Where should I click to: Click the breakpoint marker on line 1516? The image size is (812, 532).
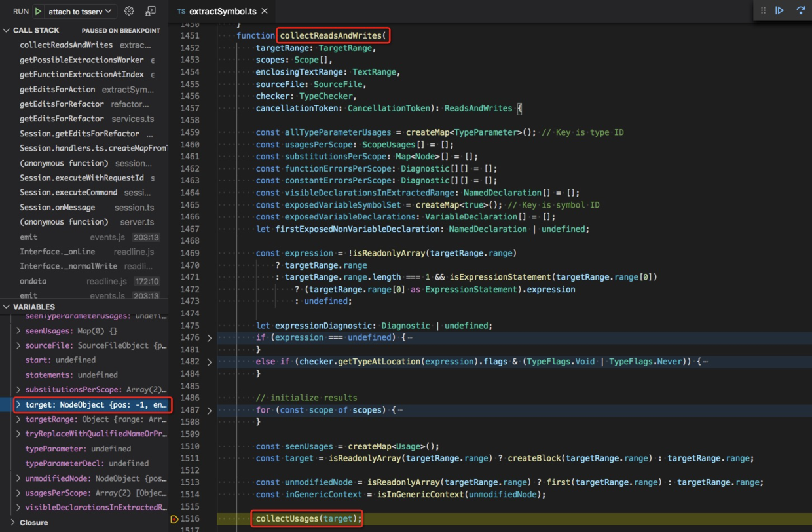pyautogui.click(x=174, y=518)
